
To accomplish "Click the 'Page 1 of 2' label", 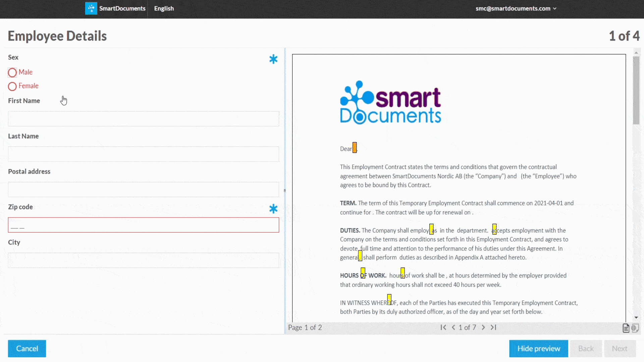I will tap(305, 327).
